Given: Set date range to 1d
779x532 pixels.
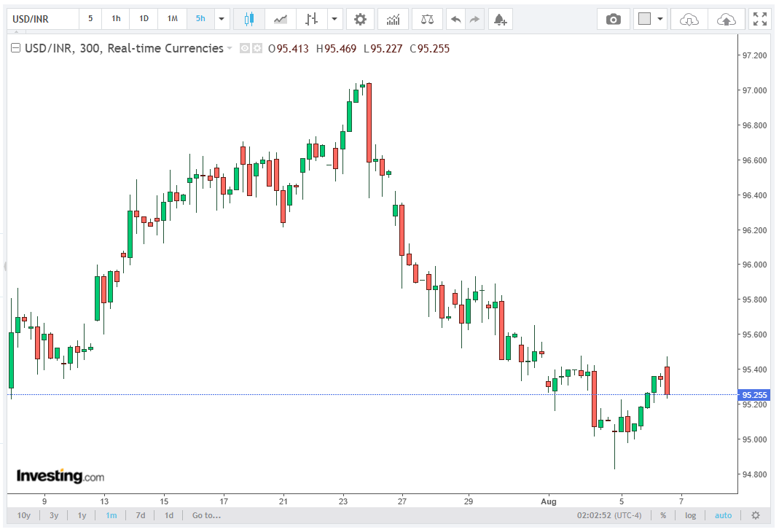Looking at the screenshot, I should (169, 515).
